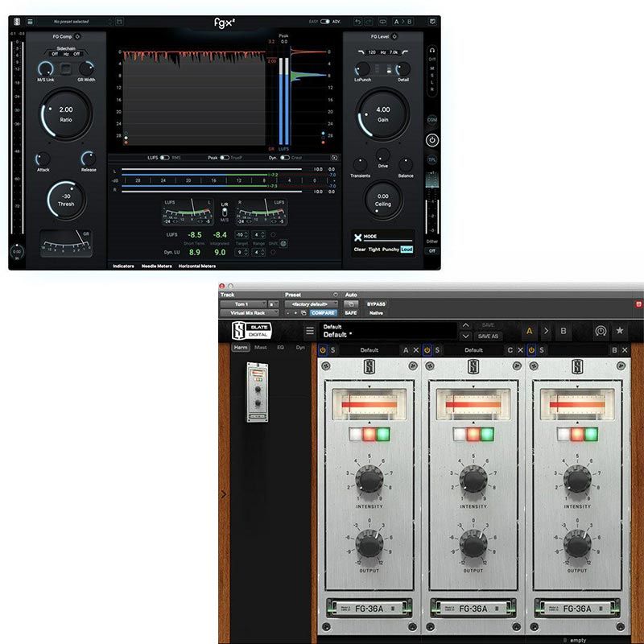The image size is (644, 644).
Task: Click the Slate logo in FG-X 2
Action: [x=17, y=22]
